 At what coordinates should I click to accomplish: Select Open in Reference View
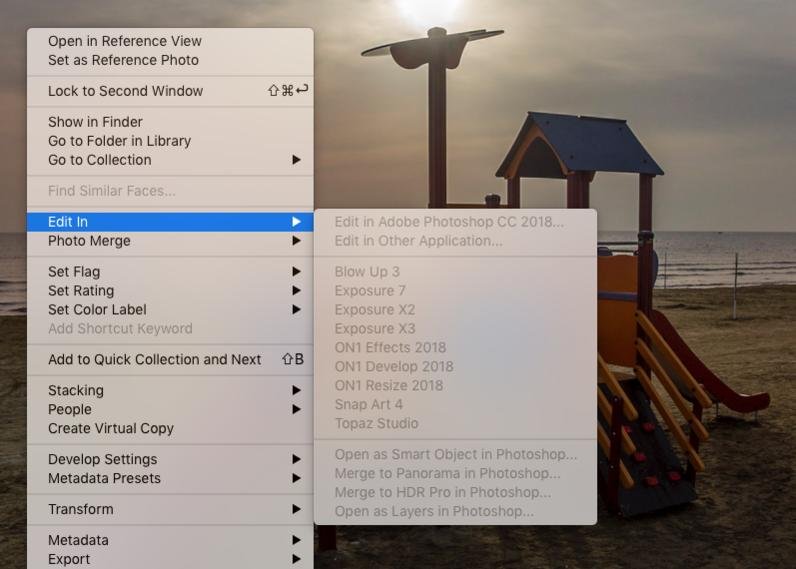[x=125, y=41]
